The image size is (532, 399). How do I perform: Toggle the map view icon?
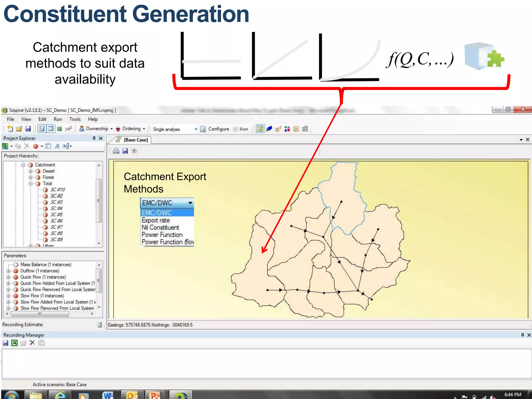pyautogui.click(x=260, y=129)
